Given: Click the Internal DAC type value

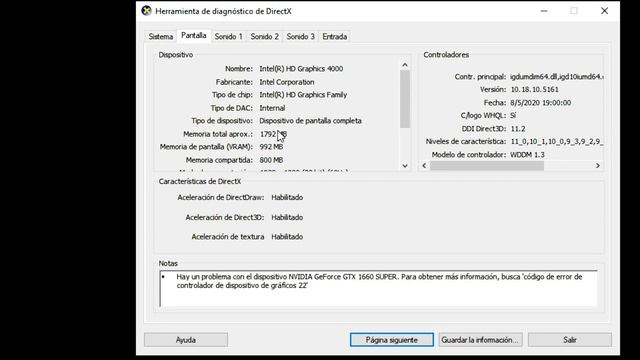Looking at the screenshot, I should pyautogui.click(x=272, y=108).
